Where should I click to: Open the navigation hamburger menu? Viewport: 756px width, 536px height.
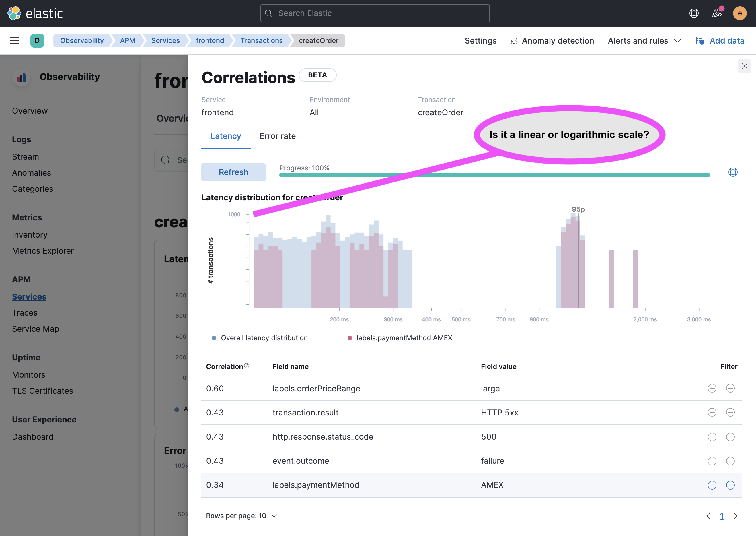point(13,40)
